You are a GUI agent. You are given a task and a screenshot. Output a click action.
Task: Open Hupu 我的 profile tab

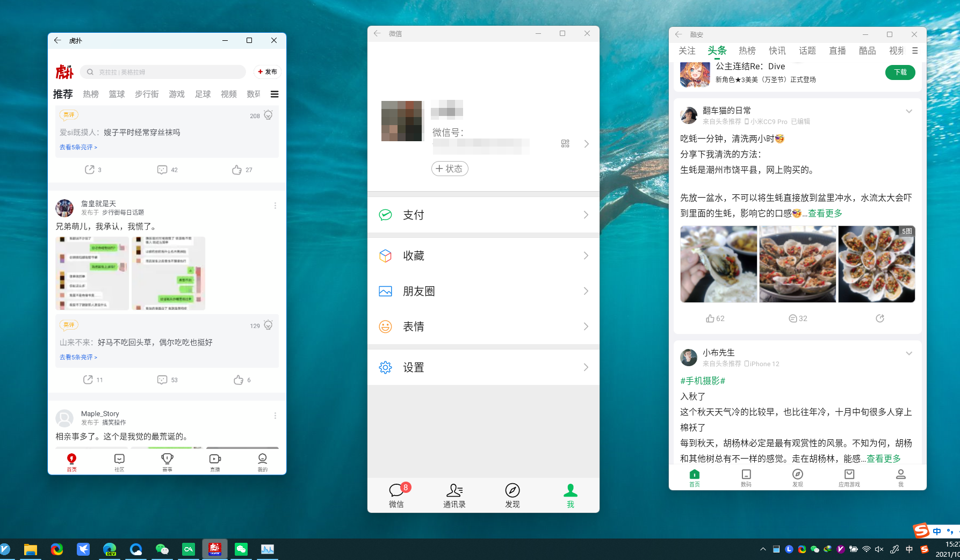pyautogui.click(x=262, y=462)
